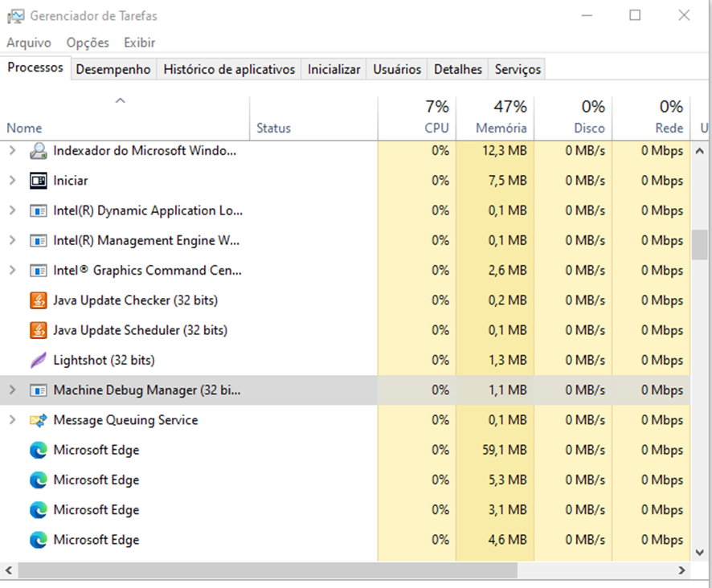Screen dimensions: 712x588
Task: Expand the Machine Debug Manager process
Action: click(x=12, y=390)
